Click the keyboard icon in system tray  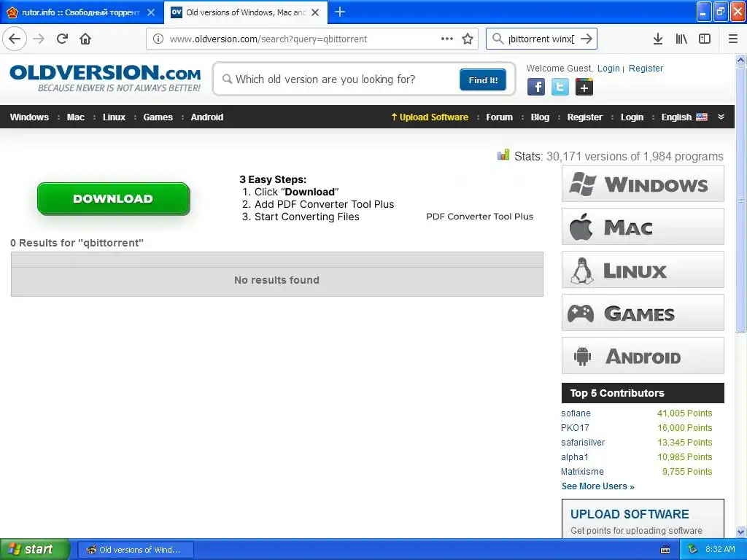point(665,550)
